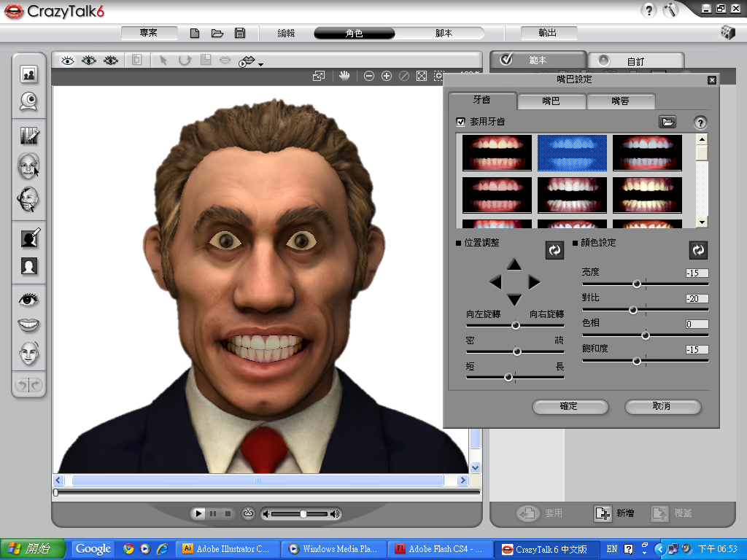This screenshot has width=747, height=560.
Task: Click the webcam capture icon in left sidebar
Action: (29, 101)
